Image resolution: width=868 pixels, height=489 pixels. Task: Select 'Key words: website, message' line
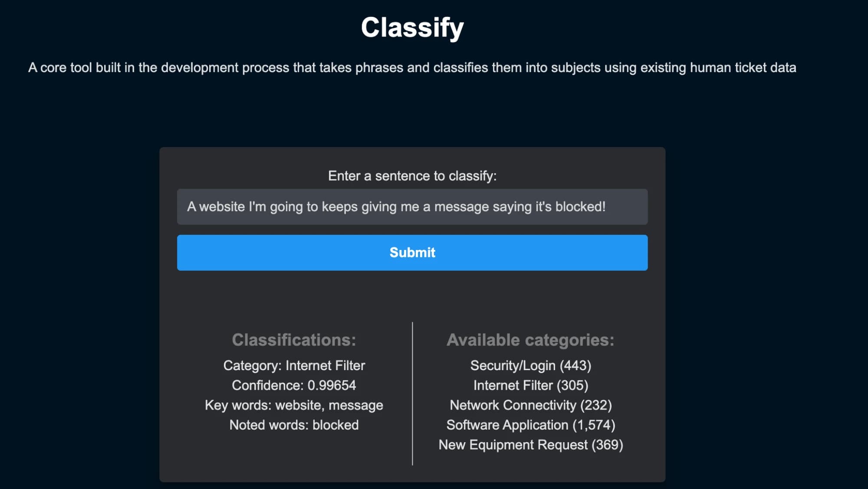coord(294,405)
